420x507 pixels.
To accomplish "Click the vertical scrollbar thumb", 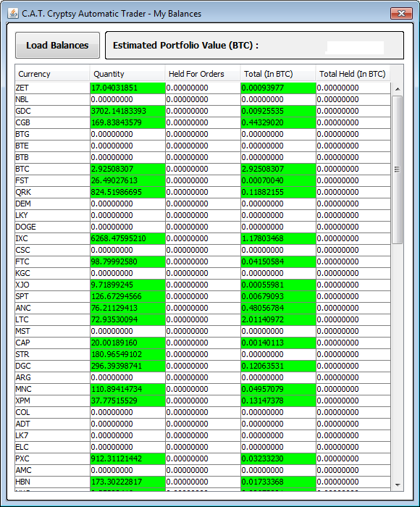I will [x=398, y=169].
